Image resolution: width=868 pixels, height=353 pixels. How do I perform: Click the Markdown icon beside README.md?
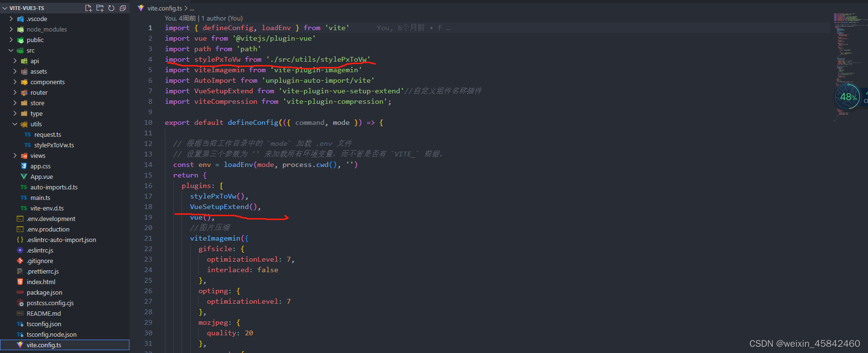click(x=20, y=314)
